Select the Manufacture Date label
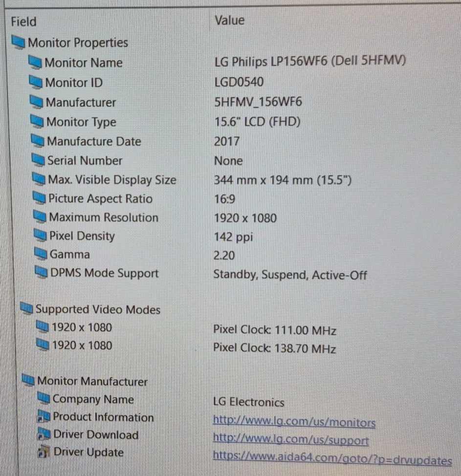This screenshot has width=461, height=476. coord(94,141)
